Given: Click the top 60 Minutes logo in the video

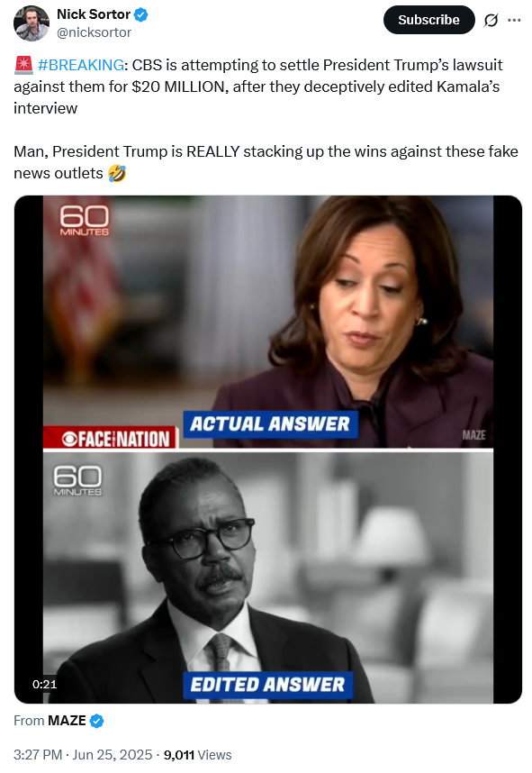Looking at the screenshot, I should 85,221.
